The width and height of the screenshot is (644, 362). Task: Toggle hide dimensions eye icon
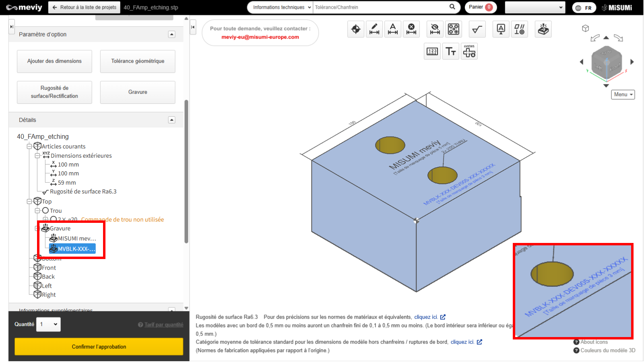click(x=435, y=29)
